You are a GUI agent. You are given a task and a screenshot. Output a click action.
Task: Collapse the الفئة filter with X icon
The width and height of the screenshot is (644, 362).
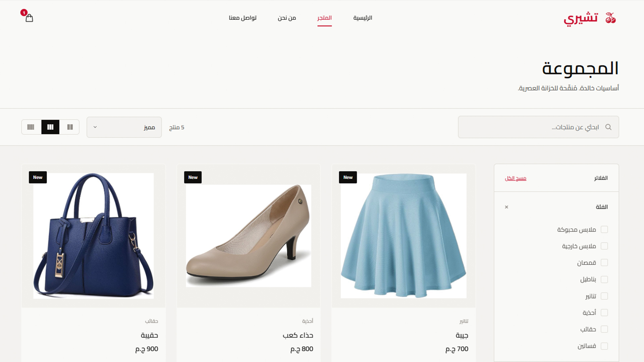click(506, 207)
